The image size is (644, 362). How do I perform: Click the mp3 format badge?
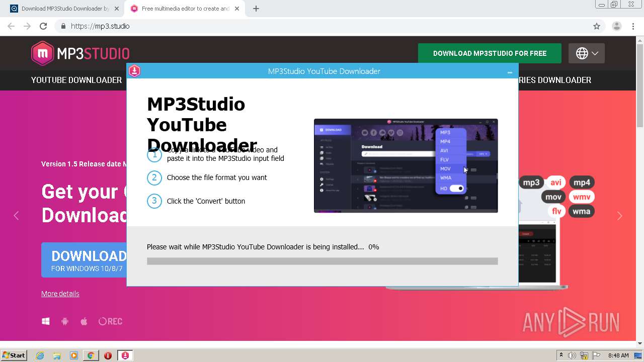pos(531,183)
